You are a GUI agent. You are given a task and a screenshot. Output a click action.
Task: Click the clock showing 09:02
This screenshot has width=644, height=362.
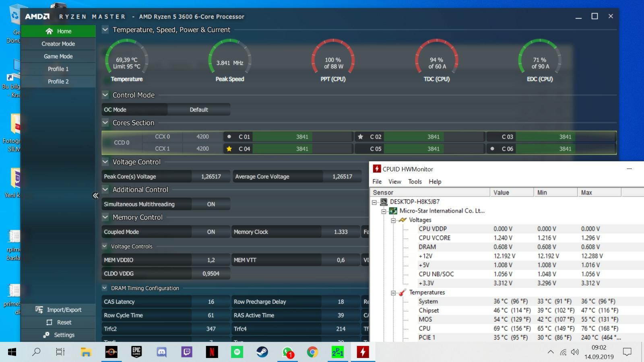599,348
